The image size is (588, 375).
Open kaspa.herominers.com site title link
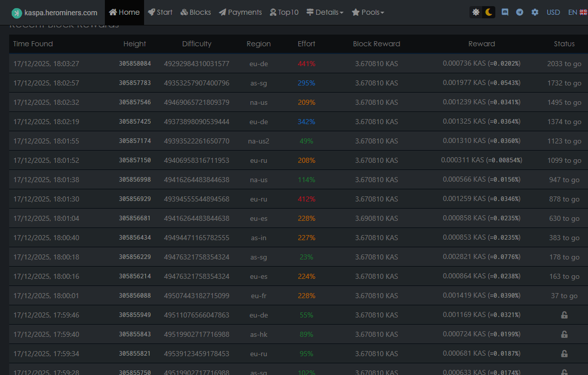[x=61, y=13]
